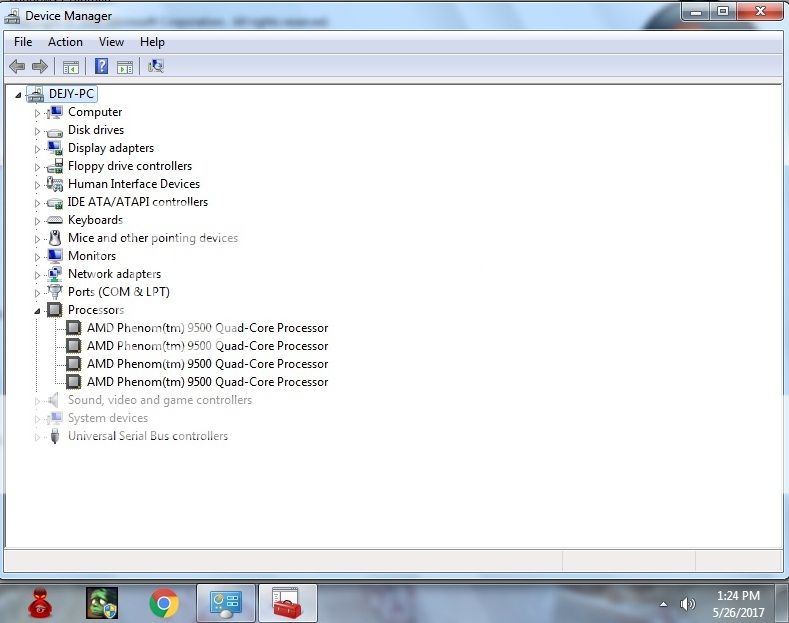The width and height of the screenshot is (789, 623).
Task: Click the Display adapters icon
Action: coord(54,148)
